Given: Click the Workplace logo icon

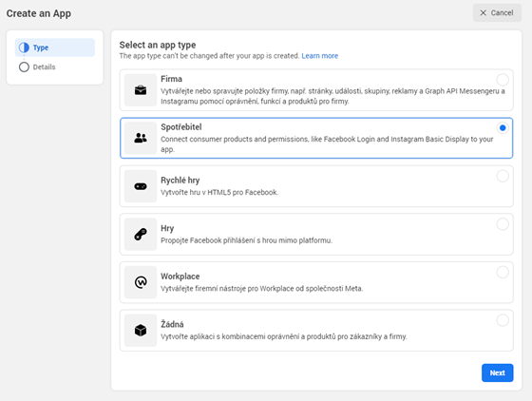Looking at the screenshot, I should coord(141,282).
